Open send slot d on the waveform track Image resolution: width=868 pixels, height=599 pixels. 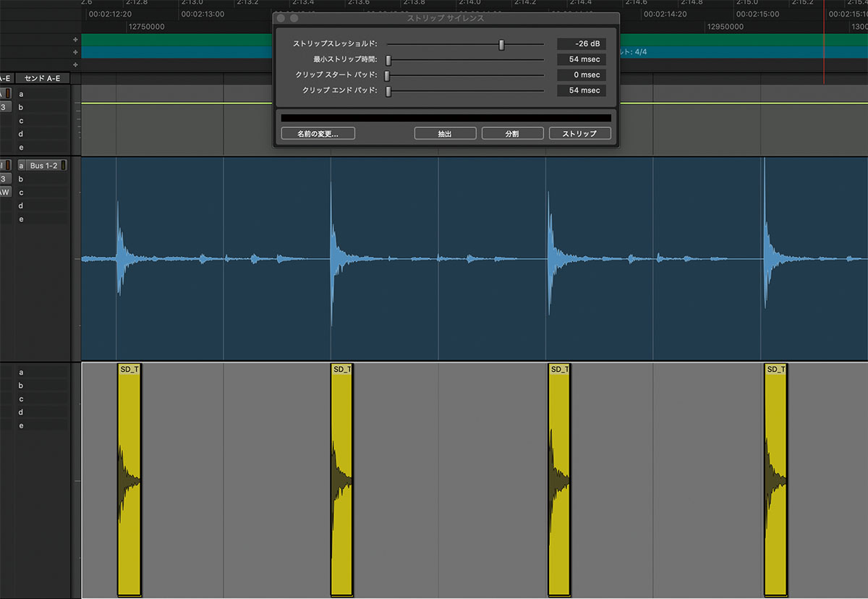[43, 205]
